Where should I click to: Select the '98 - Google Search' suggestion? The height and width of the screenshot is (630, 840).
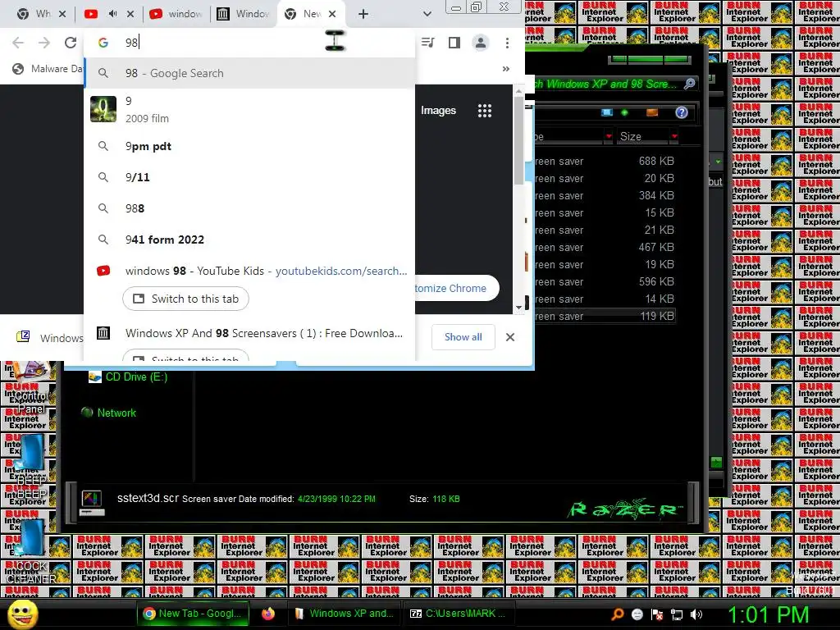(x=250, y=73)
